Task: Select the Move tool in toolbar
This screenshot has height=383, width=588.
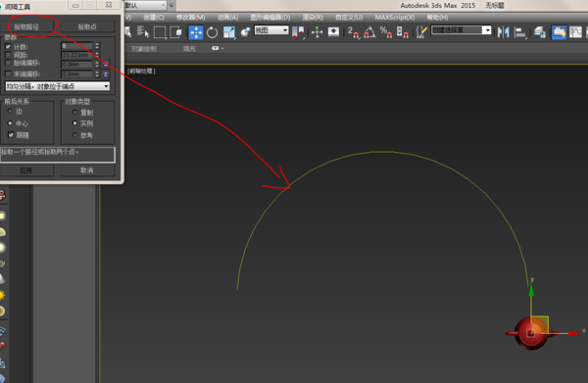Action: point(196,32)
